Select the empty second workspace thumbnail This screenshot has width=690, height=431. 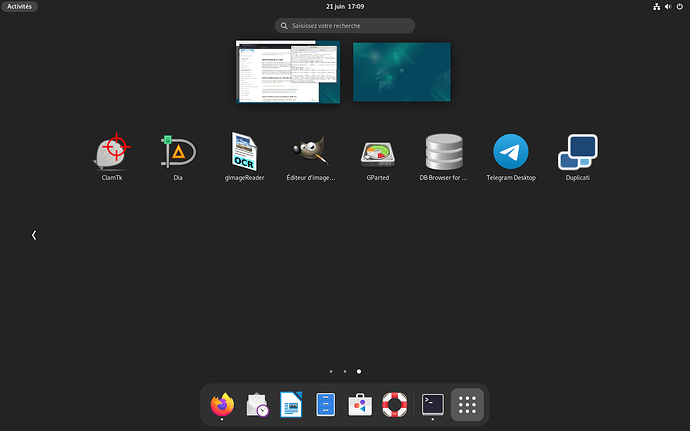click(x=402, y=72)
